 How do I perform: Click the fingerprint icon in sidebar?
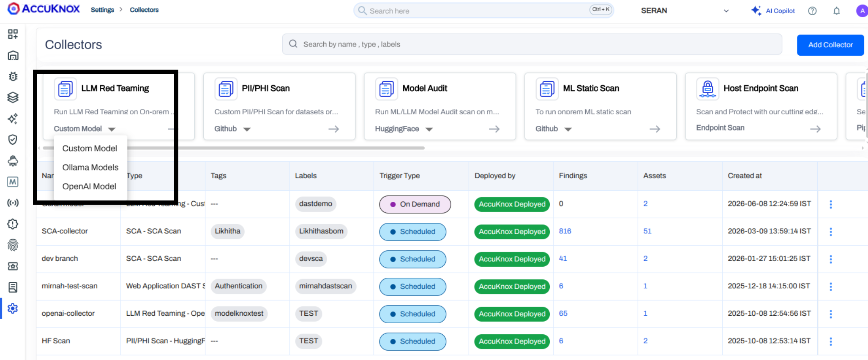[x=13, y=245]
